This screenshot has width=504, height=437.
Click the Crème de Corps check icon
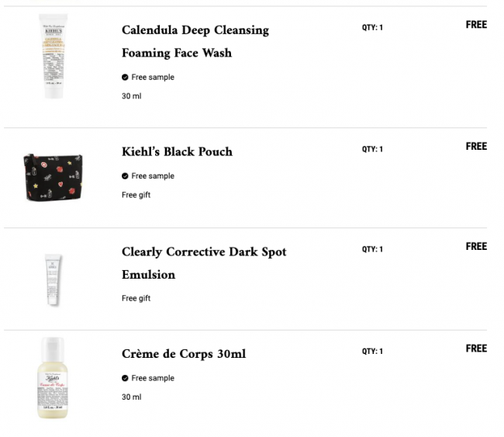[x=125, y=378]
